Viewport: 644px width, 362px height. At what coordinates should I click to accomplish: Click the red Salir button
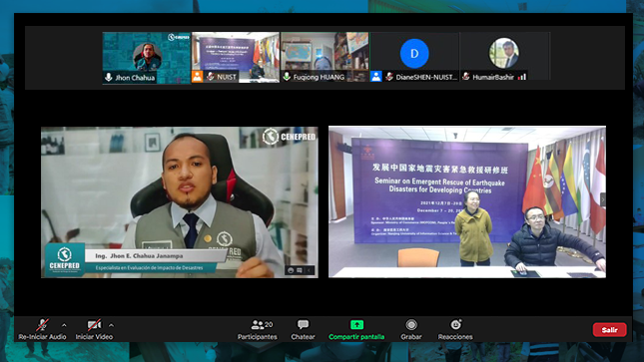609,329
